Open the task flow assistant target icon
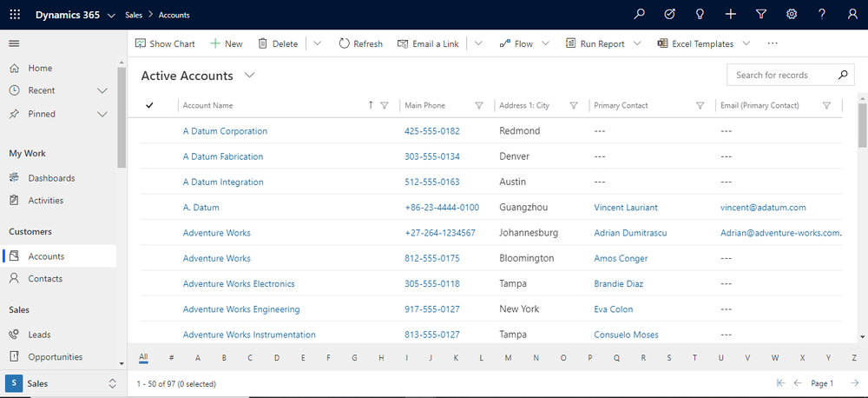 [669, 15]
